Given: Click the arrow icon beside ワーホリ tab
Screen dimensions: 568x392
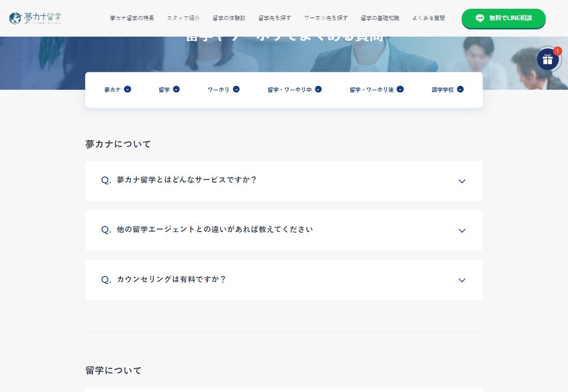Looking at the screenshot, I should point(236,89).
